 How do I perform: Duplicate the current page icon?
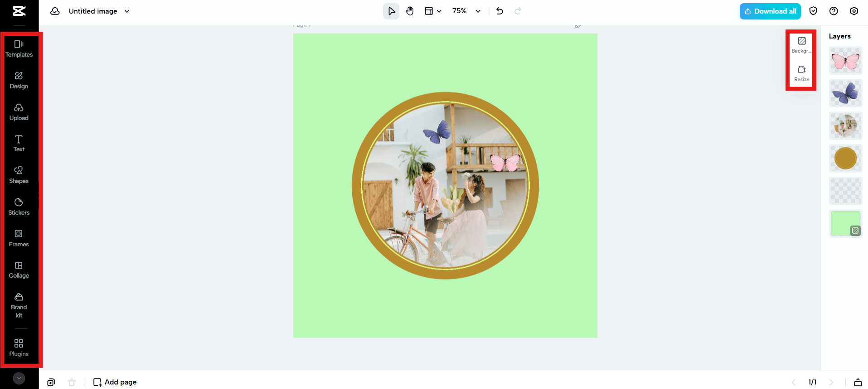(51, 382)
